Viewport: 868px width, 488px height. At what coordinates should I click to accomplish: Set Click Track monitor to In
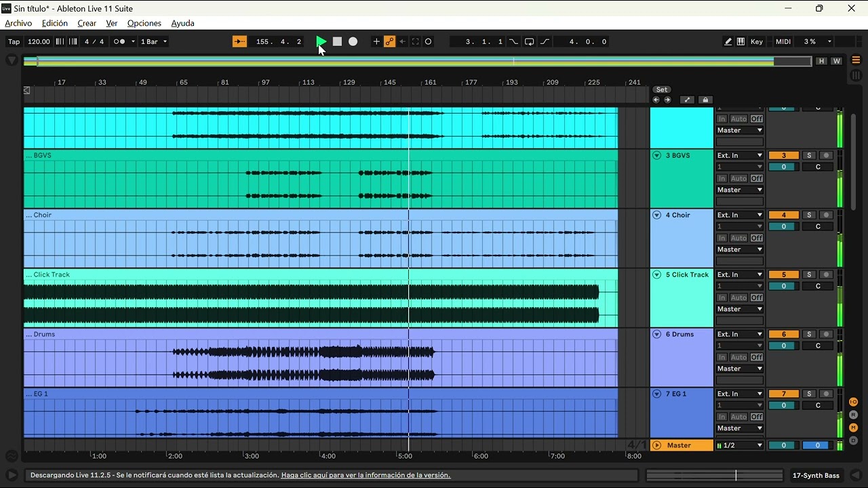pos(722,298)
